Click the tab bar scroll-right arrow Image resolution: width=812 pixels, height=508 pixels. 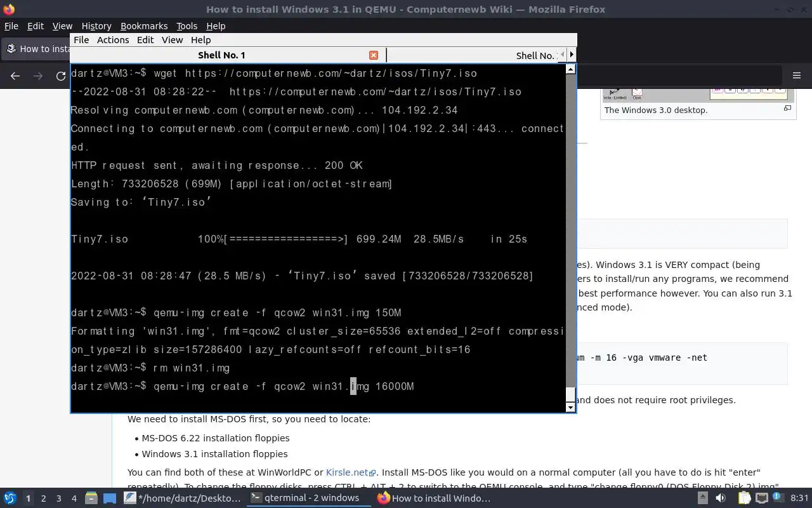[x=572, y=55]
